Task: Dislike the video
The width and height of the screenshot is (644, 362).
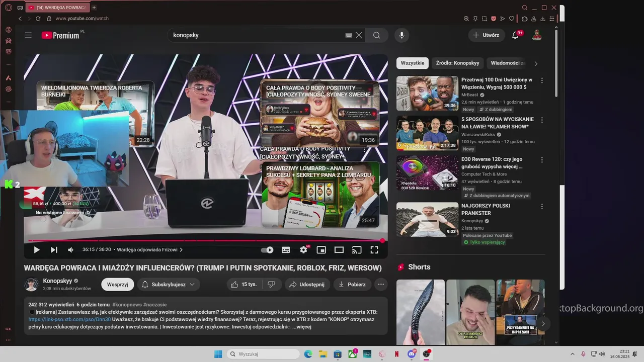Action: pyautogui.click(x=271, y=285)
